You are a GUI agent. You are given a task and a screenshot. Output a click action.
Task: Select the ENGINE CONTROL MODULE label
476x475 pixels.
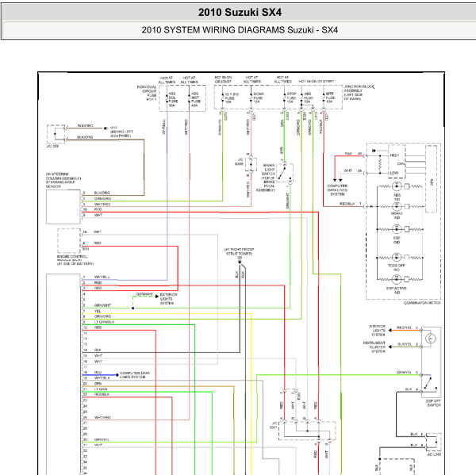75,260
